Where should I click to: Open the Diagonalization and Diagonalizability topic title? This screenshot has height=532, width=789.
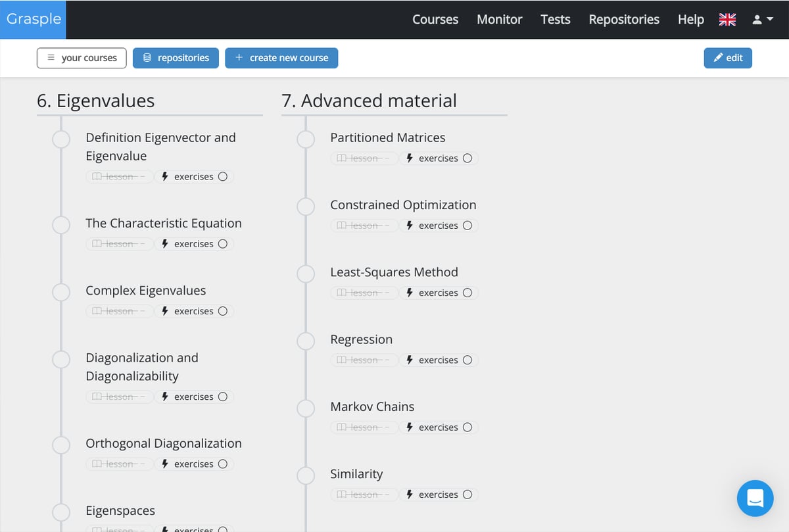[x=141, y=367]
